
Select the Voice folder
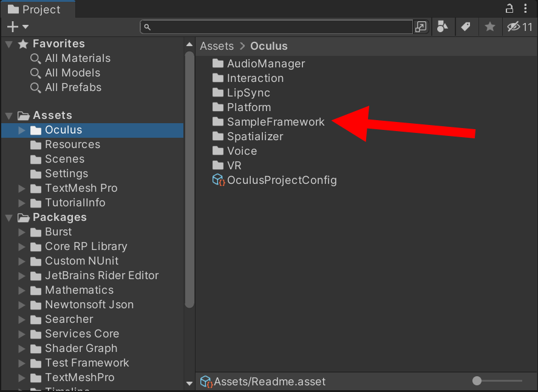pyautogui.click(x=234, y=151)
